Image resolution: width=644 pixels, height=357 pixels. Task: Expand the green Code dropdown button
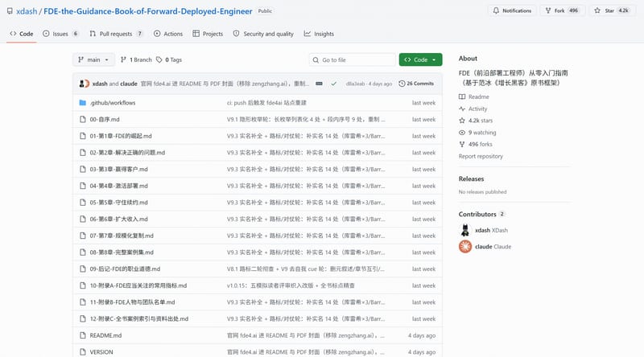coord(420,59)
